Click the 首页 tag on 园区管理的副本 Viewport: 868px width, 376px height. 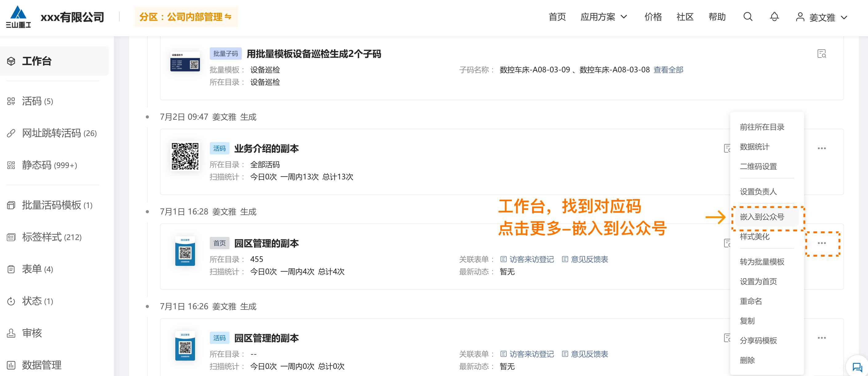point(219,243)
